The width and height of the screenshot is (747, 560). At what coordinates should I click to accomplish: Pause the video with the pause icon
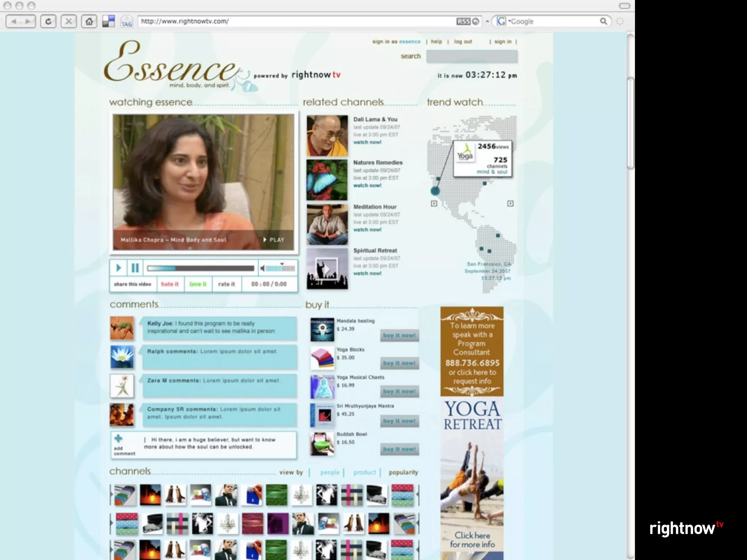[x=135, y=268]
